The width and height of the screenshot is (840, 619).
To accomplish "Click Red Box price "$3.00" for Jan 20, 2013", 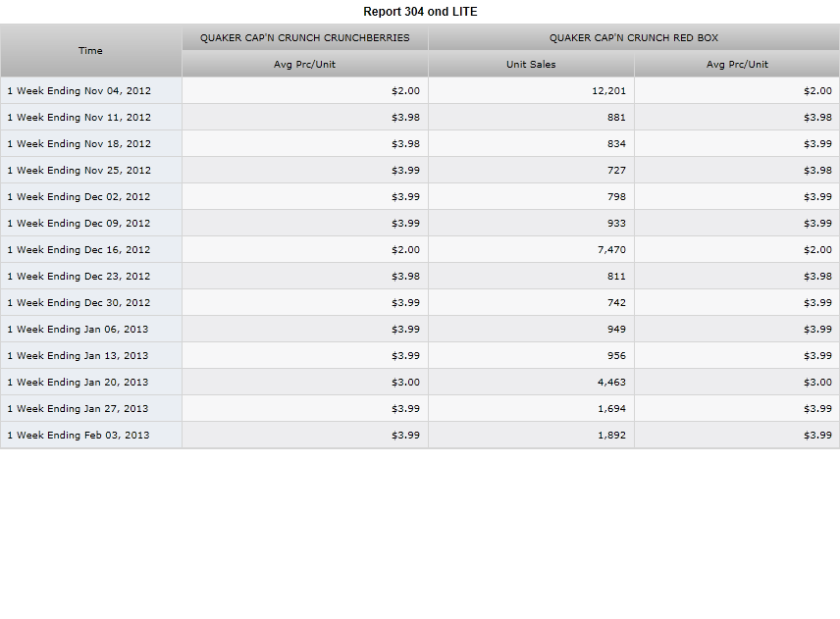I will pos(817,383).
